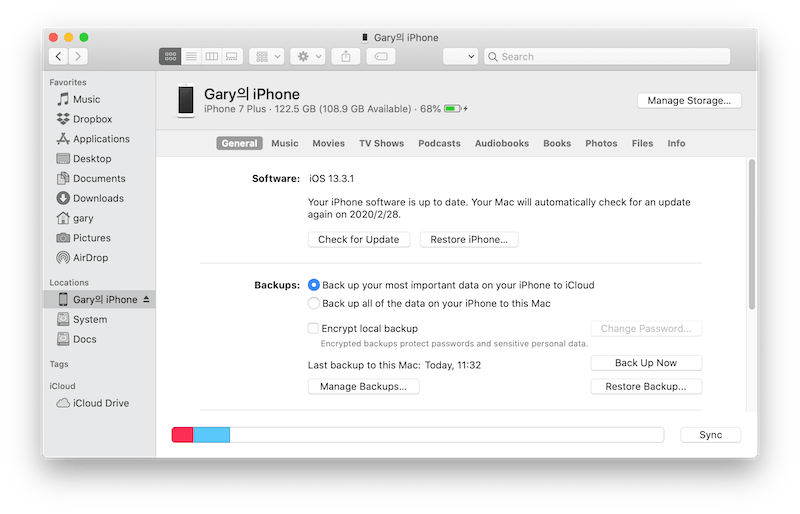
Task: Switch to the Audiobooks tab
Action: 502,143
